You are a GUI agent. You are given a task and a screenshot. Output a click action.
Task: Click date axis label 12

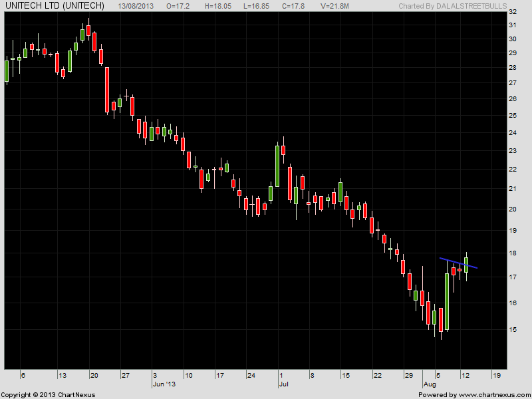point(465,376)
